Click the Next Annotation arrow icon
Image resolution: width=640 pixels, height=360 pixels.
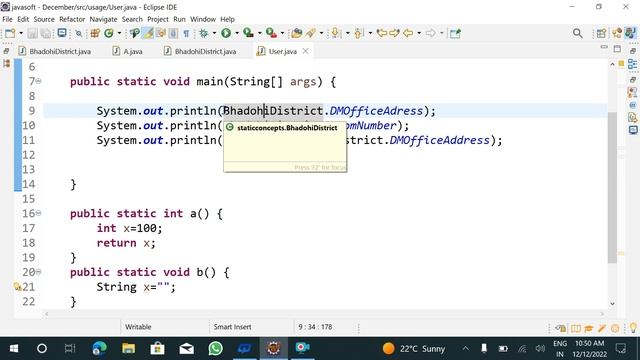tap(336, 33)
